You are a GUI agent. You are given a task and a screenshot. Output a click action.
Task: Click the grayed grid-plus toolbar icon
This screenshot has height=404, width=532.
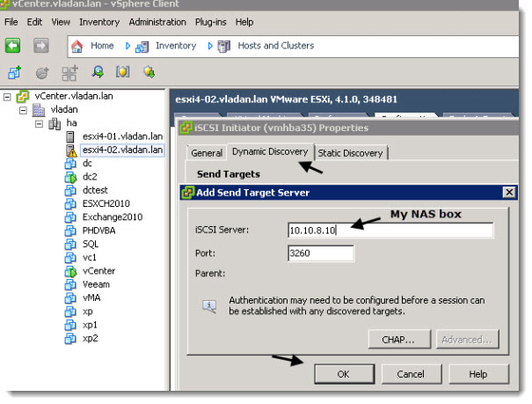pyautogui.click(x=69, y=73)
